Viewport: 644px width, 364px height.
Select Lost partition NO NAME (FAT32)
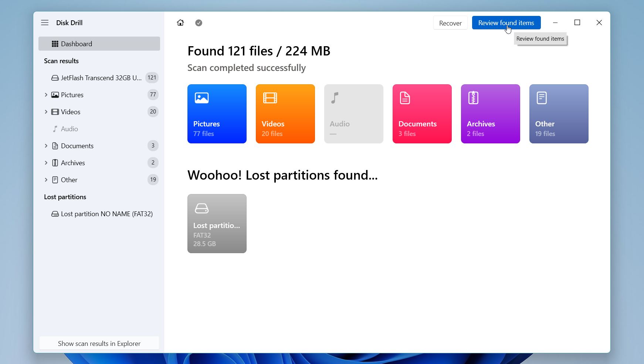click(99, 214)
